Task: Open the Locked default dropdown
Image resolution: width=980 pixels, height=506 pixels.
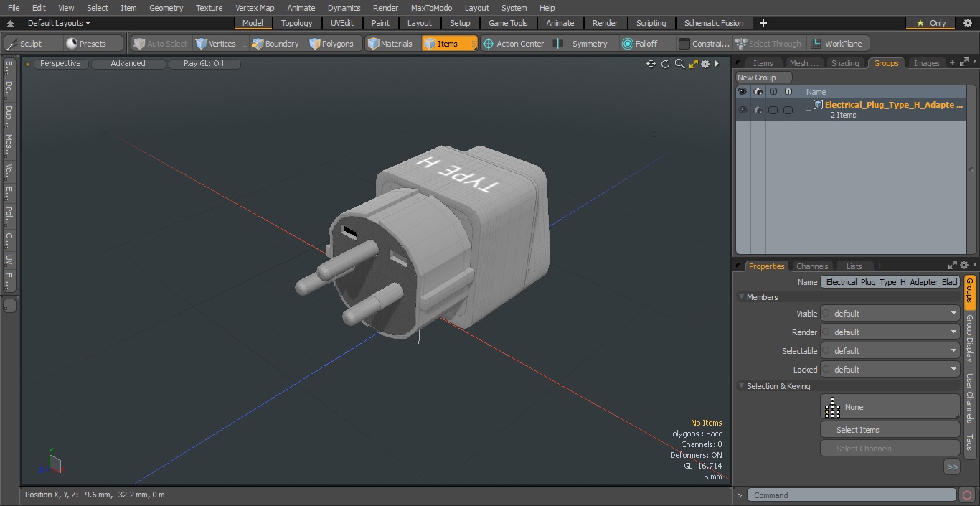Action: pyautogui.click(x=895, y=370)
